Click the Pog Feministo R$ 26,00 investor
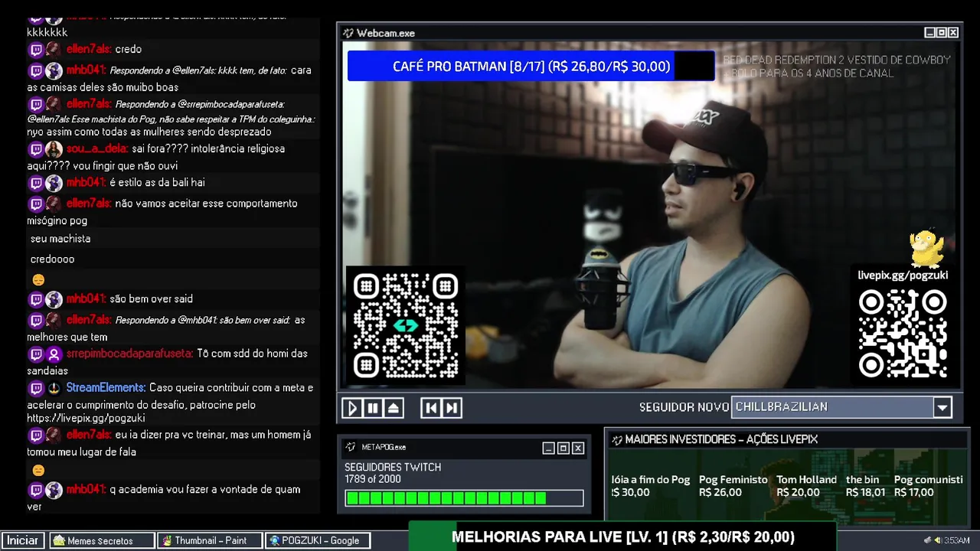 click(733, 486)
